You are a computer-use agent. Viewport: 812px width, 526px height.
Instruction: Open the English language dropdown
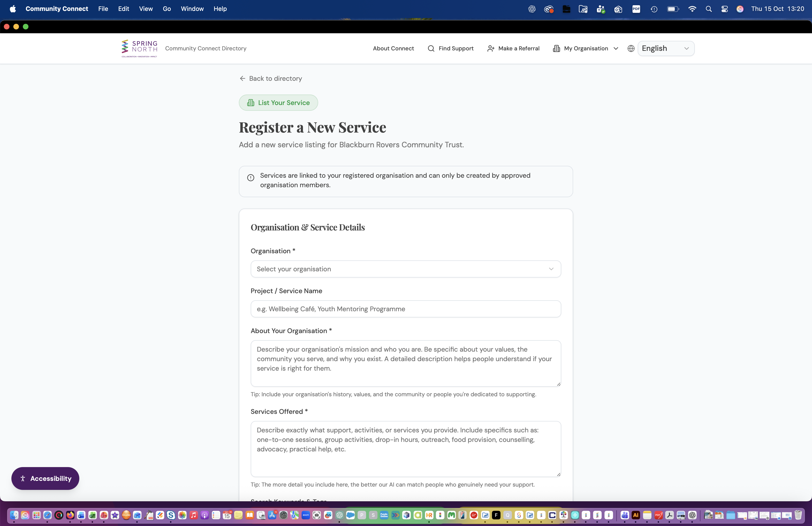click(x=666, y=48)
